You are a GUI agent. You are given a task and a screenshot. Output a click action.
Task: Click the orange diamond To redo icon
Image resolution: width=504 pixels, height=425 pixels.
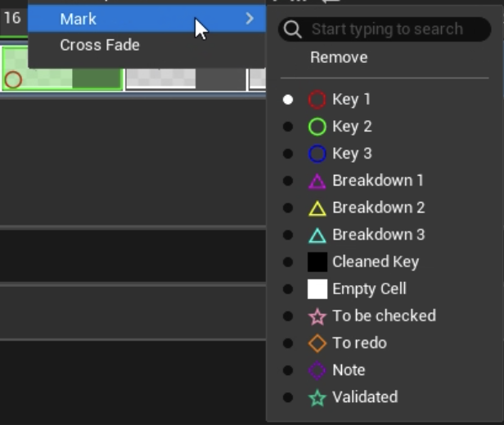[x=317, y=343]
